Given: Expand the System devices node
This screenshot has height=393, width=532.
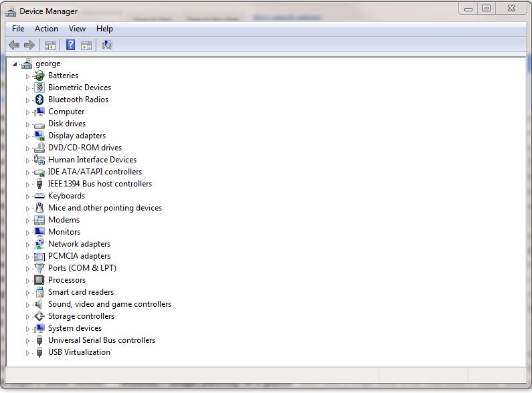Looking at the screenshot, I should click(x=27, y=329).
